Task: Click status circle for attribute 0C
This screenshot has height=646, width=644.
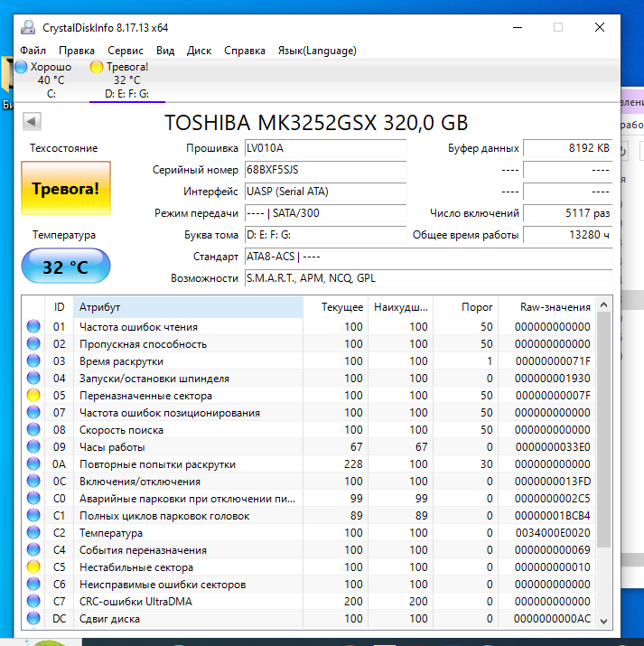Action: click(33, 481)
